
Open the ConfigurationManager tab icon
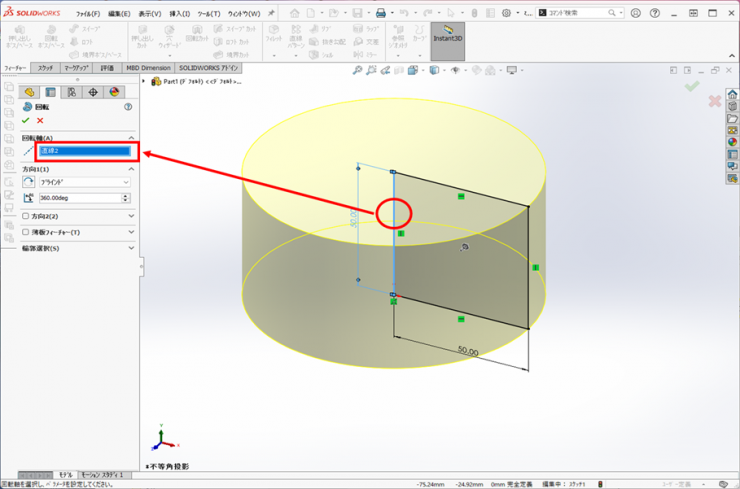71,92
